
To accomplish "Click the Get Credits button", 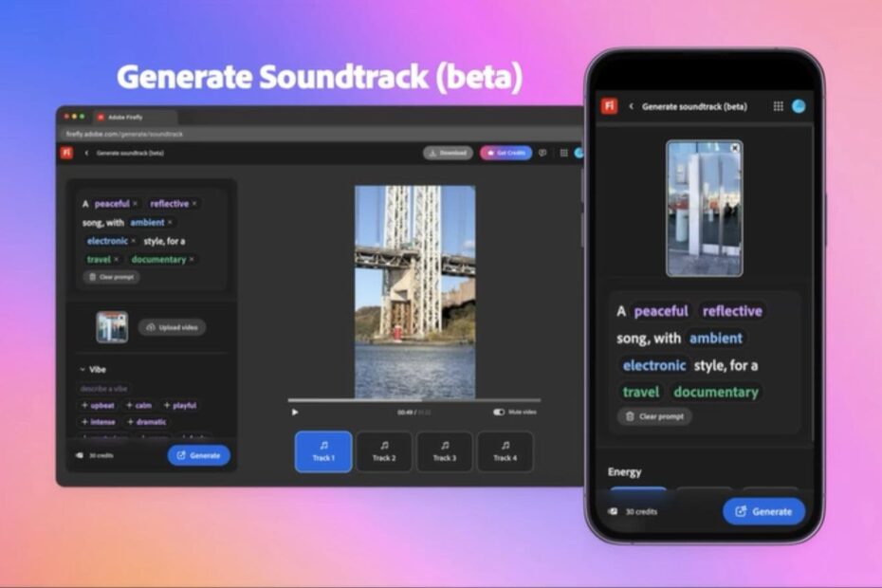I will coord(505,153).
